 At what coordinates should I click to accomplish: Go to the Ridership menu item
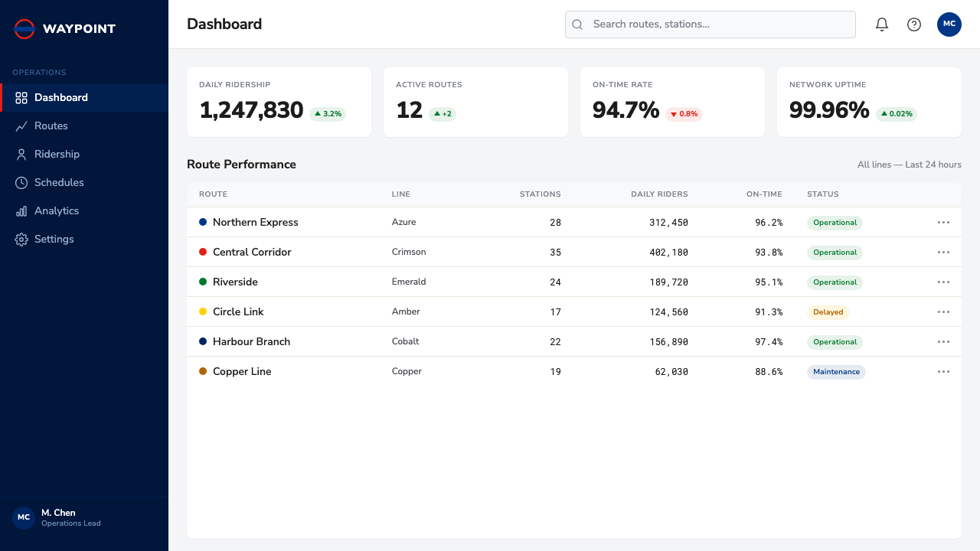[x=84, y=154]
